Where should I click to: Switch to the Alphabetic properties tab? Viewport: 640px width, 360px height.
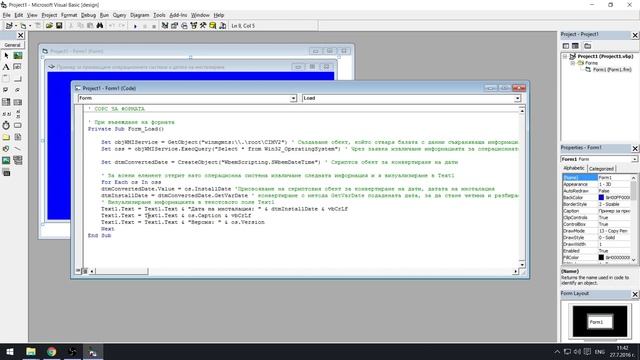coord(574,168)
